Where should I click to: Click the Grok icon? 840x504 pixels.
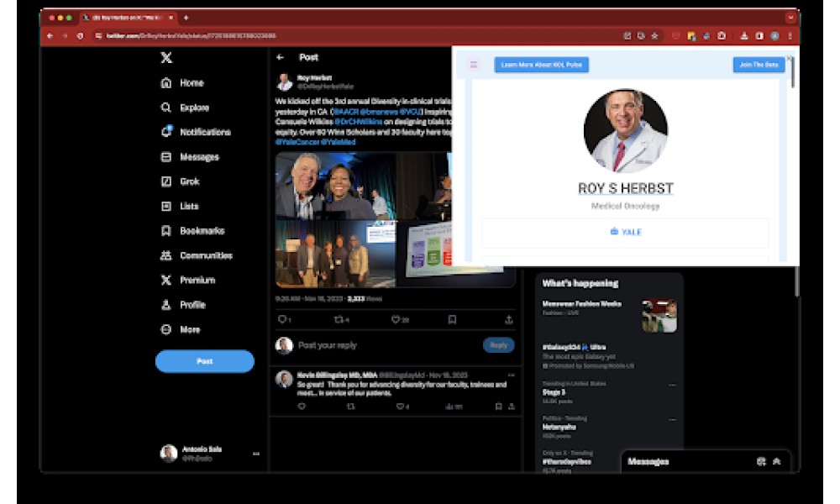tap(166, 181)
